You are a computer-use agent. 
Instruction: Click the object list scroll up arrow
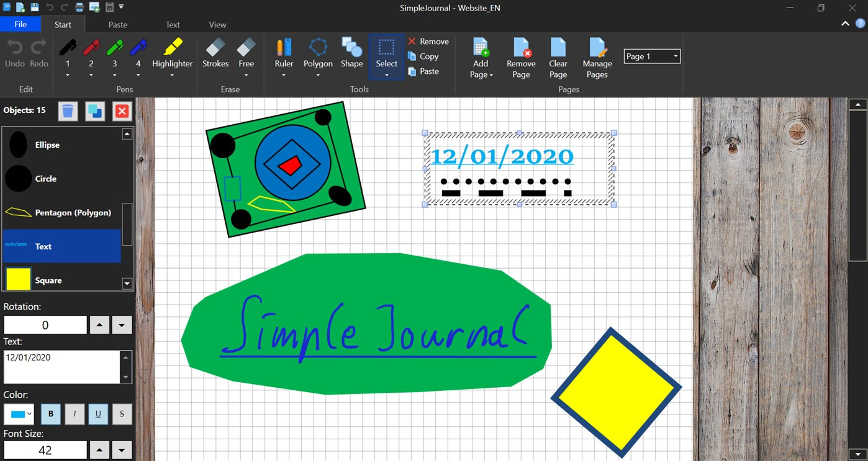point(127,134)
